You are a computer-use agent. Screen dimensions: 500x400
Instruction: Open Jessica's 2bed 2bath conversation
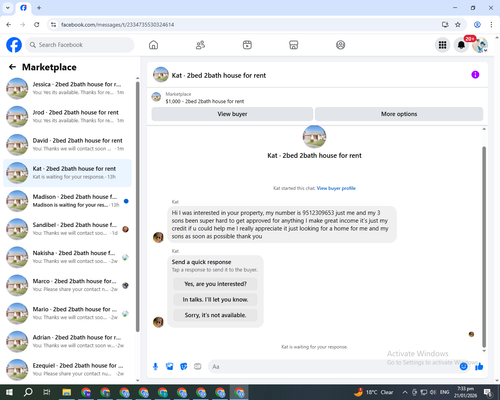click(x=67, y=88)
